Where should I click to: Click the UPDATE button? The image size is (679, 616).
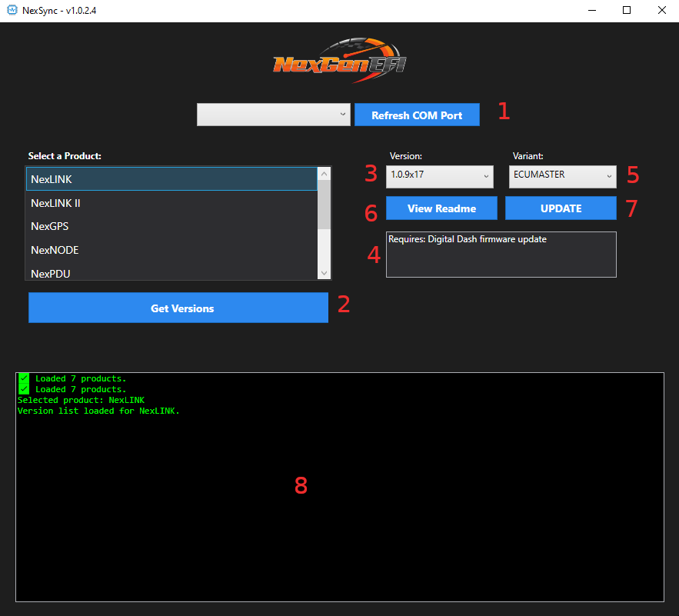click(561, 208)
